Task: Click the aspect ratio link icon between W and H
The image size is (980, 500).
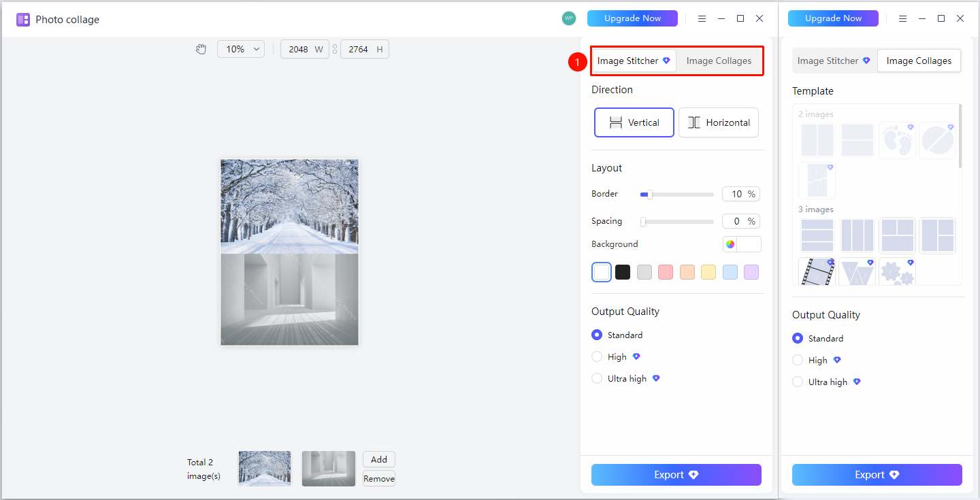Action: pyautogui.click(x=335, y=49)
